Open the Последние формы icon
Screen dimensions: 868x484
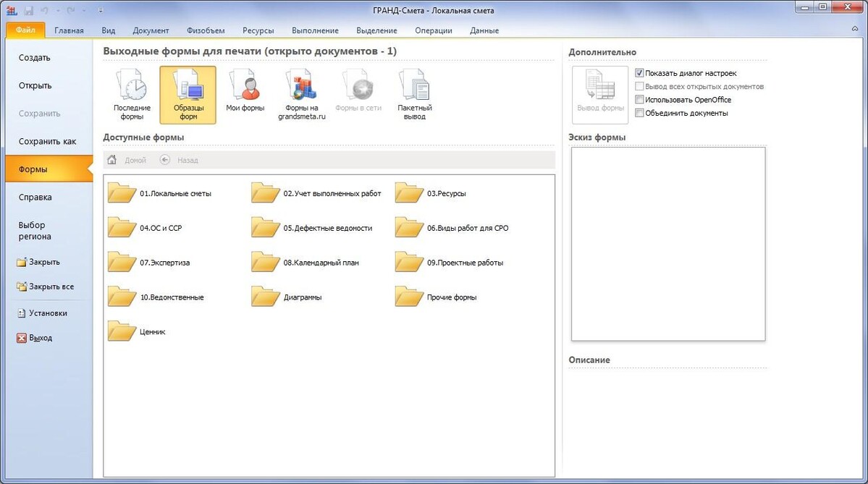click(x=132, y=95)
